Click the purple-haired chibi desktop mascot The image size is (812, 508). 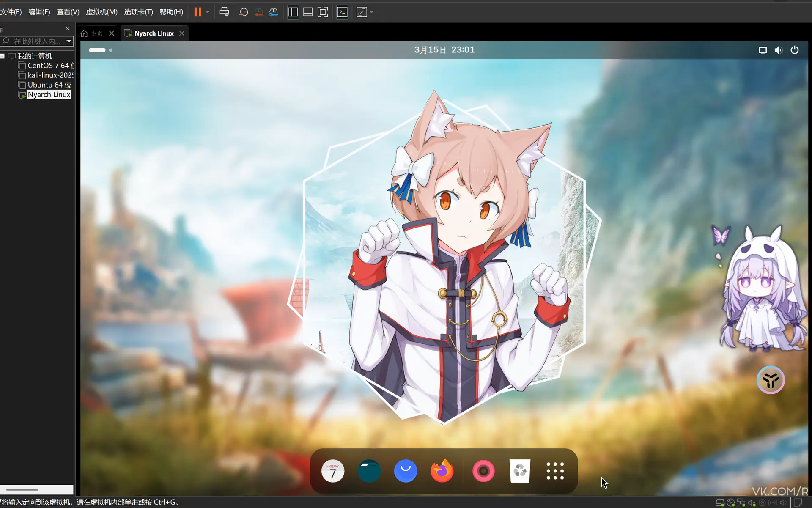(x=764, y=288)
